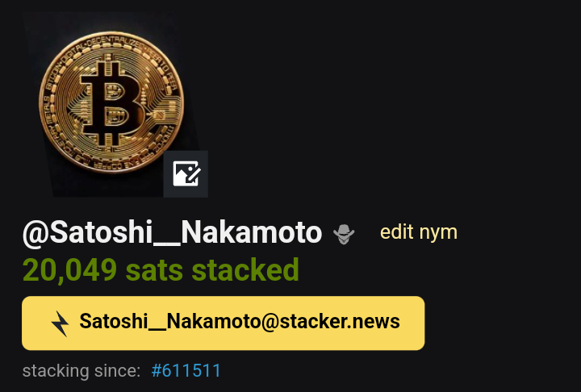
Task: Click the Nakamoto part of the username
Action: (x=252, y=232)
